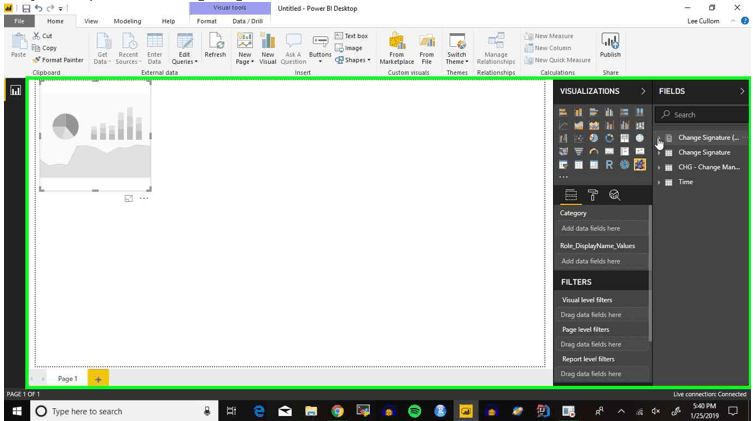Switch to the Modeling ribbon tab
The height and width of the screenshot is (421, 753).
(x=127, y=21)
